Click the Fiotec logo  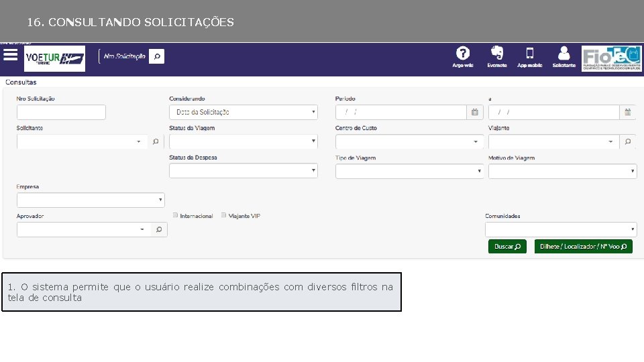(x=612, y=59)
